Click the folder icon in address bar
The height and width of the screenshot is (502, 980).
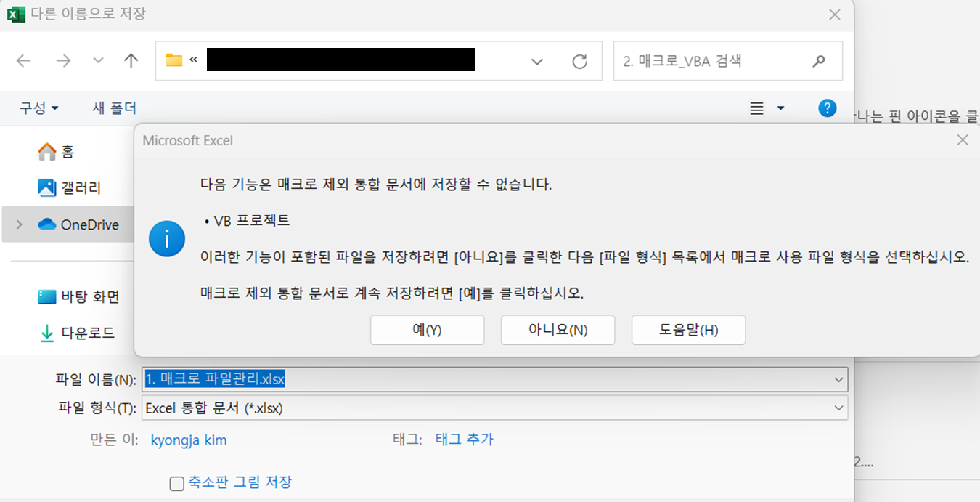(173, 60)
